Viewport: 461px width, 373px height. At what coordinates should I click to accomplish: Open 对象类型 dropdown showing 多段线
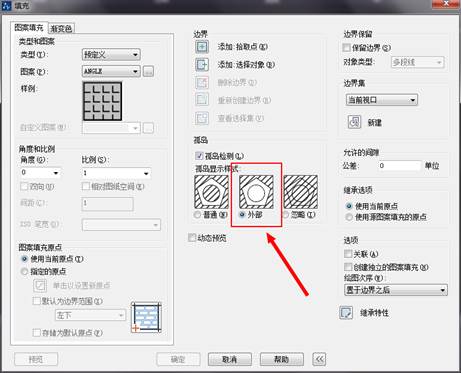coord(418,62)
